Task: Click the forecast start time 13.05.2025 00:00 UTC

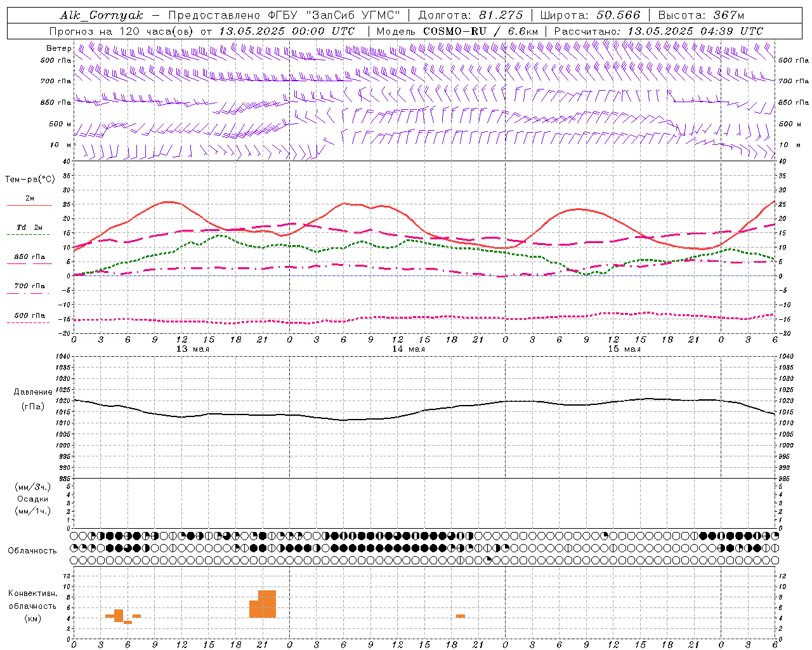Action: pyautogui.click(x=287, y=31)
